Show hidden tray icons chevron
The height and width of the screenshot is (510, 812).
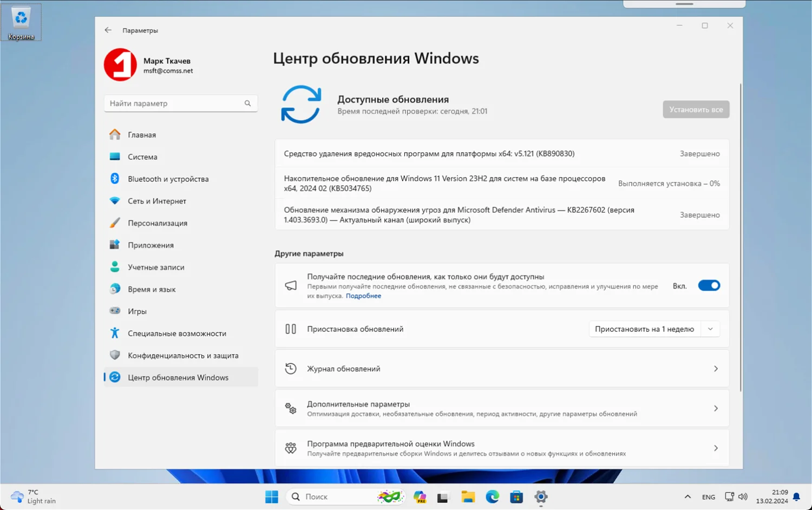(687, 496)
